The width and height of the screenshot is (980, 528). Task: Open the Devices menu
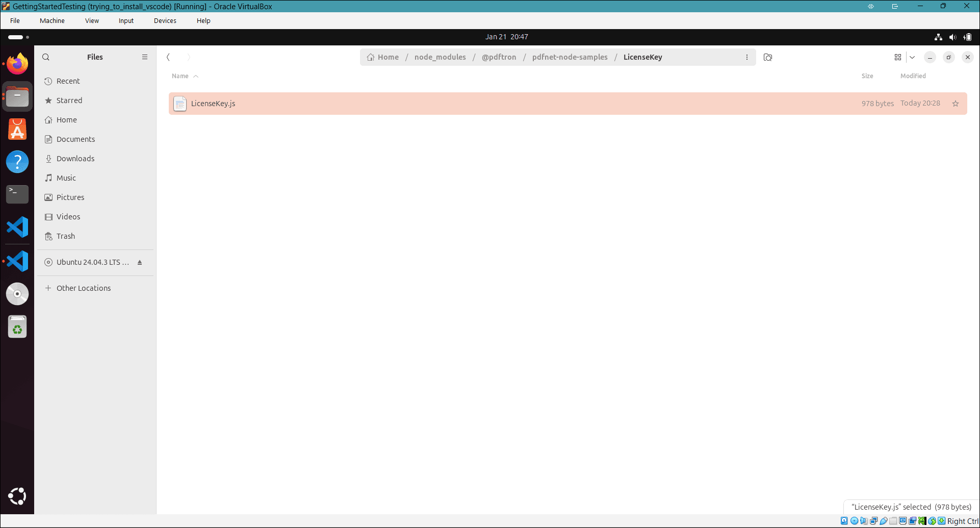tap(164, 20)
